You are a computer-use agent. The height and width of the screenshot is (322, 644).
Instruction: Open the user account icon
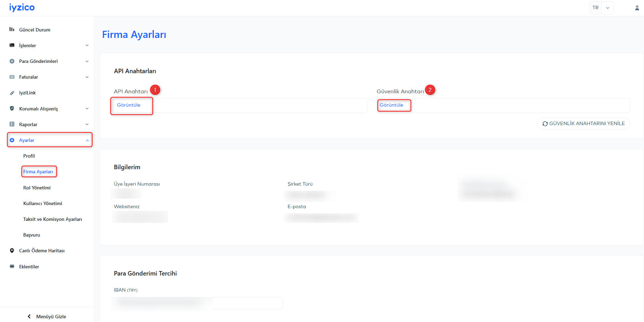tap(637, 8)
